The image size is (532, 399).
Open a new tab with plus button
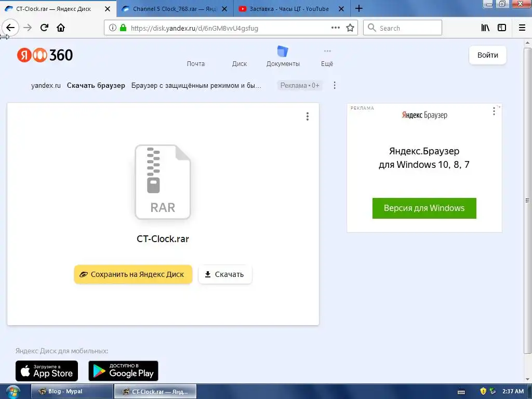[x=358, y=8]
